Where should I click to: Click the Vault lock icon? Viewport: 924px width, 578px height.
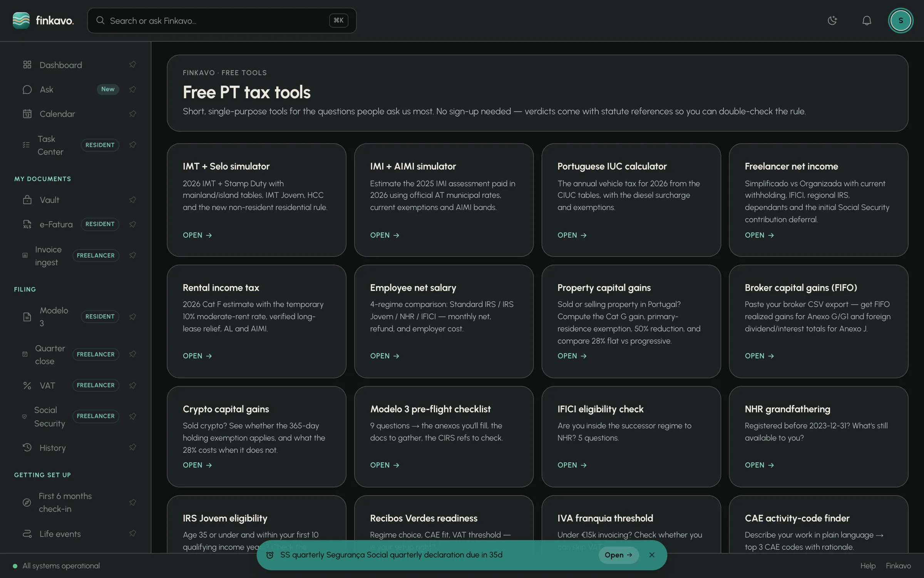tap(27, 200)
